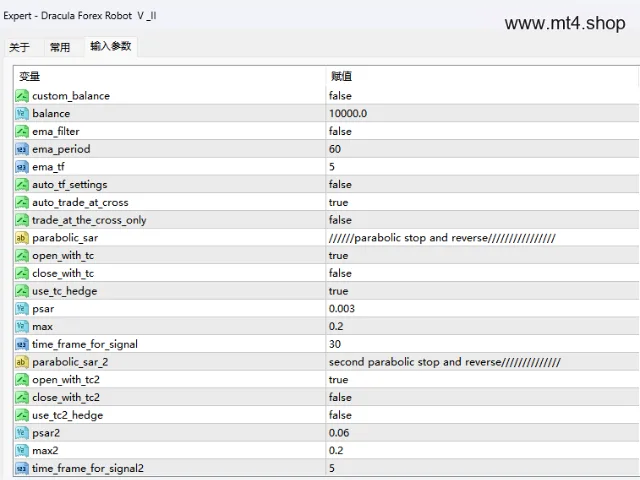640x480 pixels.
Task: Select the false value of auto_tf_settings
Action: (x=340, y=184)
